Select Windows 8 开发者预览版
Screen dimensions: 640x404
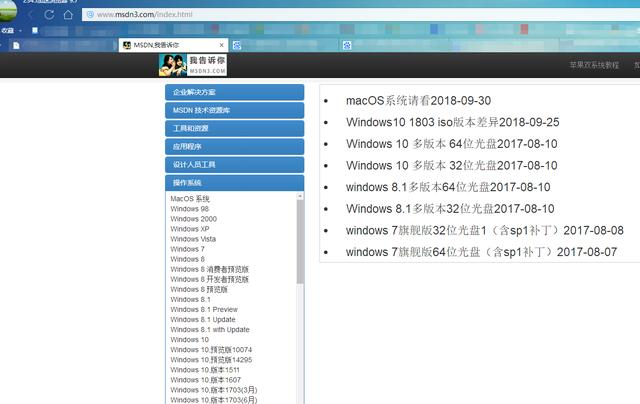(209, 279)
